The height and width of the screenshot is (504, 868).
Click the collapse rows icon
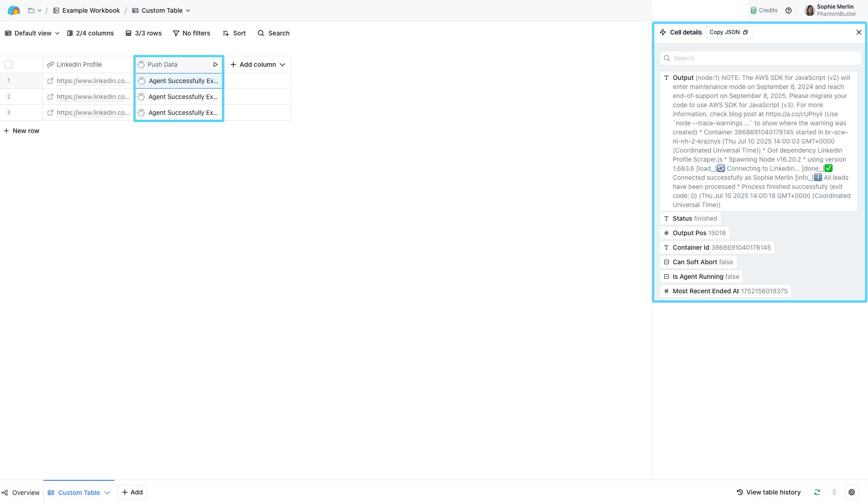834,492
